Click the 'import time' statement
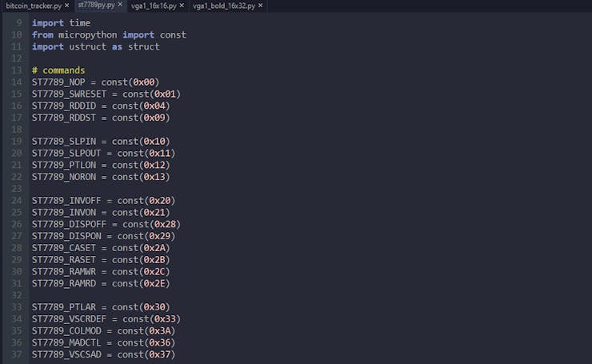592x364 pixels. pos(61,23)
